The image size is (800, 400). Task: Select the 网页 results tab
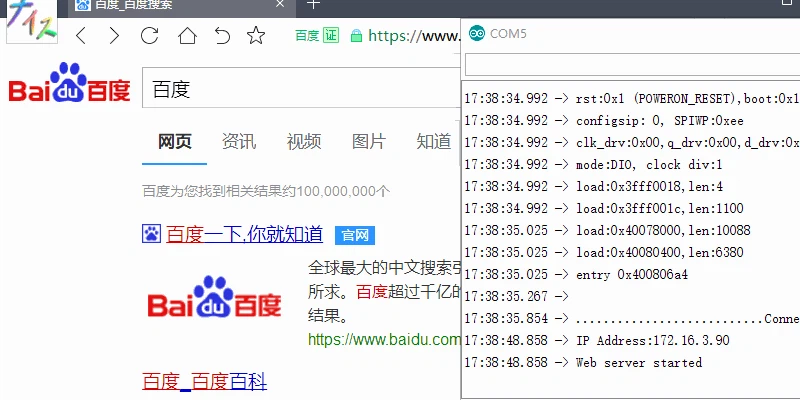pyautogui.click(x=174, y=142)
